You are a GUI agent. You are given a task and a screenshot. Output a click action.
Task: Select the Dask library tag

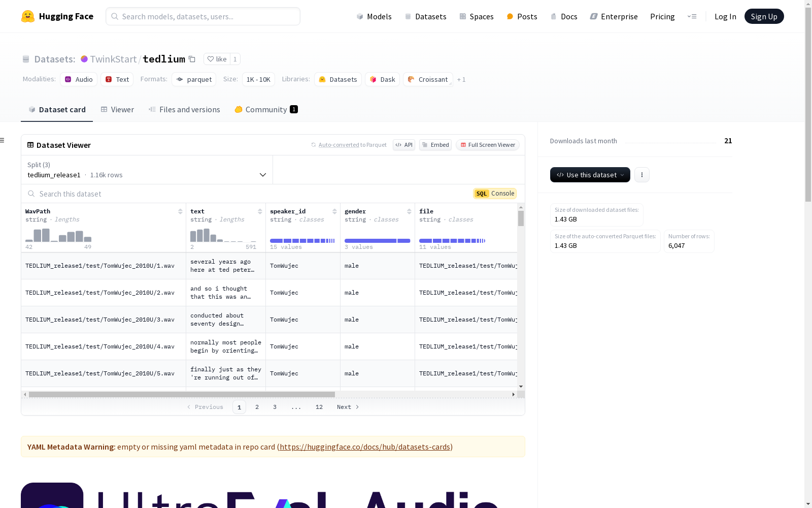click(382, 79)
